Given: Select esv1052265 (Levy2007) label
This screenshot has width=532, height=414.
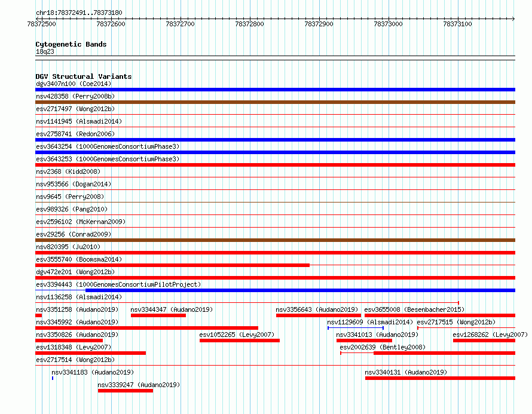Looking at the screenshot, I should (237, 335).
